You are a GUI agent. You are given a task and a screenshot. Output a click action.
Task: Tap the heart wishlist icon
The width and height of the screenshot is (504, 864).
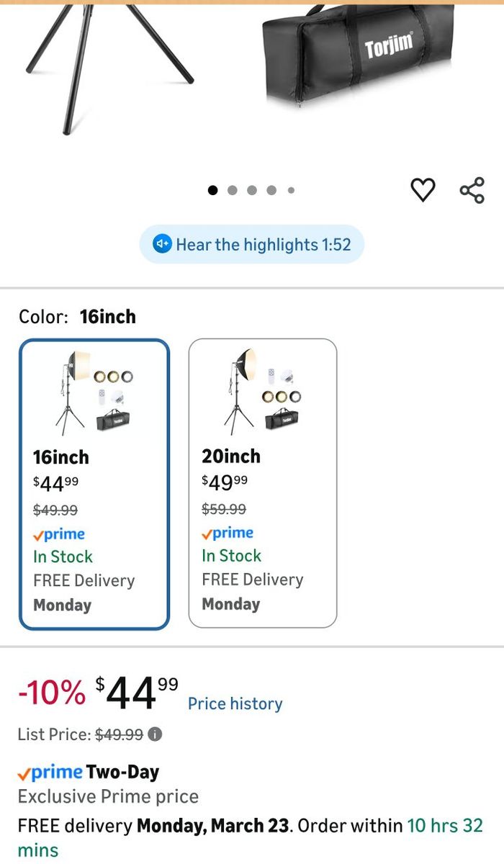click(x=423, y=190)
